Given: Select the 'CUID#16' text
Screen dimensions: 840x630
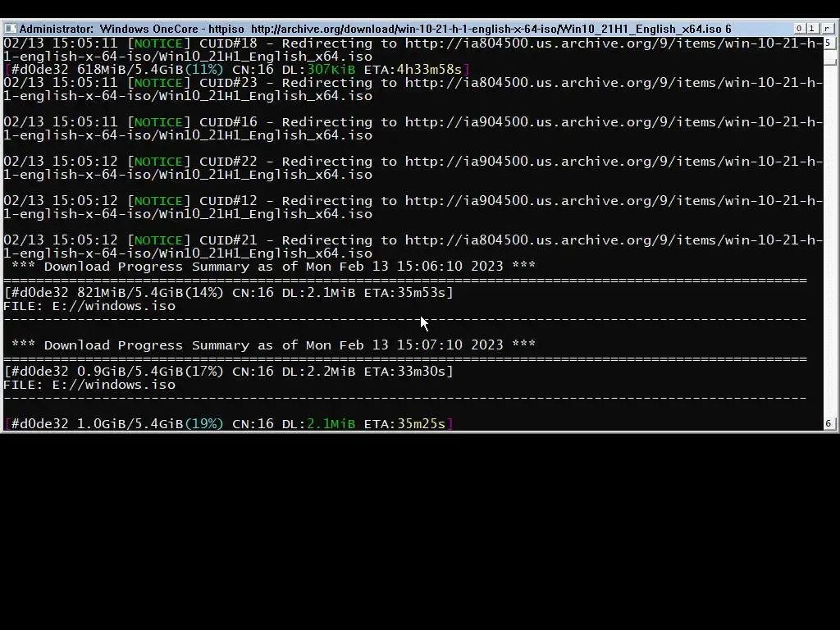Looking at the screenshot, I should [228, 122].
